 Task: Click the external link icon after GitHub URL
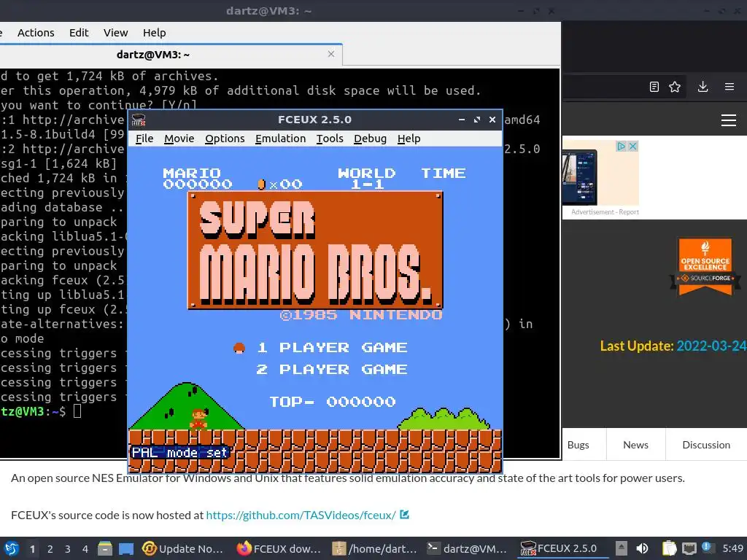[x=404, y=514]
